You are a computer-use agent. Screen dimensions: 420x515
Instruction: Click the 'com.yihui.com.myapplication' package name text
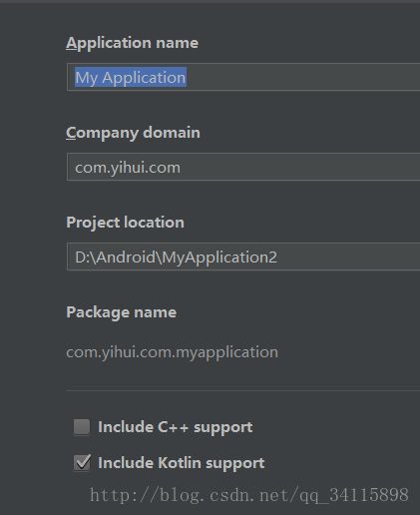[x=172, y=352]
